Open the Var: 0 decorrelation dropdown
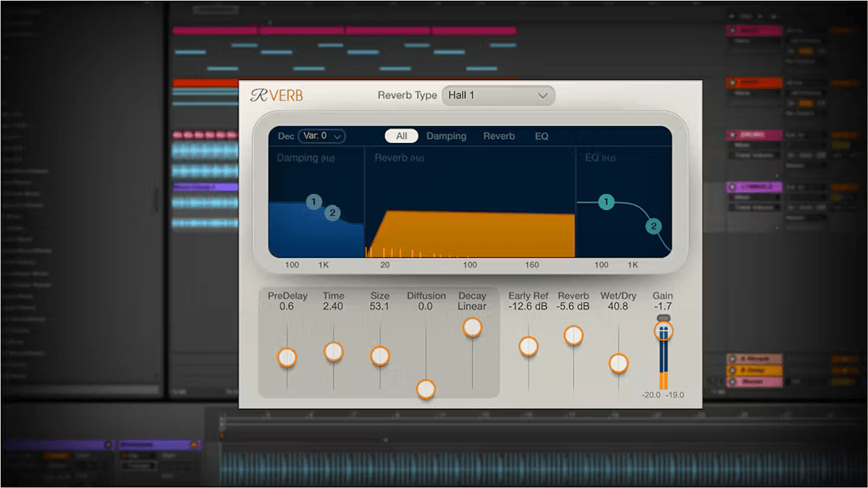This screenshot has width=868, height=488. click(x=322, y=136)
